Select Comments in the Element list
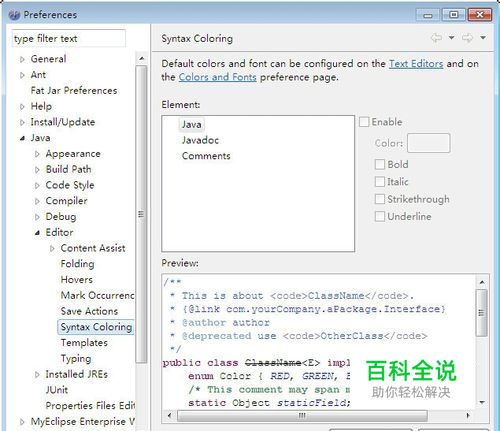Image resolution: width=500 pixels, height=431 pixels. [206, 156]
